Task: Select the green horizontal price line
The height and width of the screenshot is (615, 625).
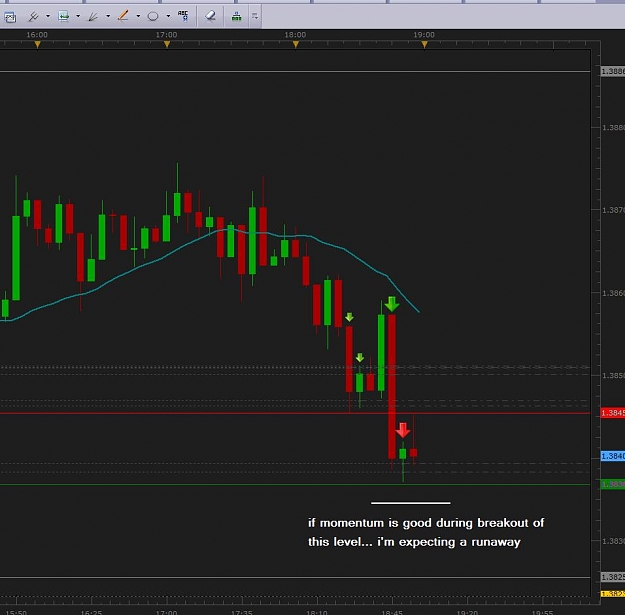Action: [x=295, y=484]
